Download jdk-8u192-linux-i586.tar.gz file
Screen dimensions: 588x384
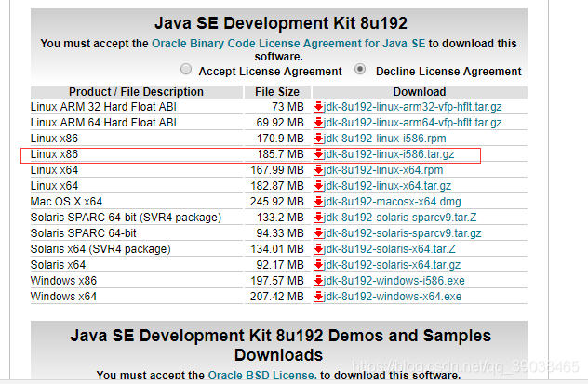point(389,154)
